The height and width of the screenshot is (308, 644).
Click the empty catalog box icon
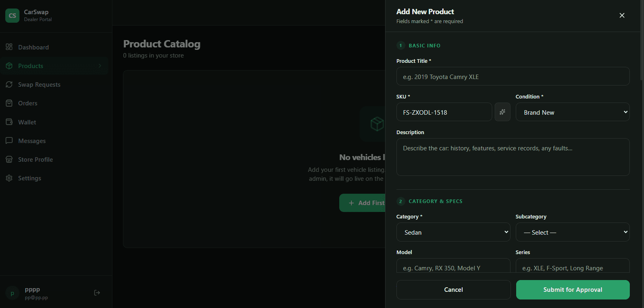coord(377,124)
